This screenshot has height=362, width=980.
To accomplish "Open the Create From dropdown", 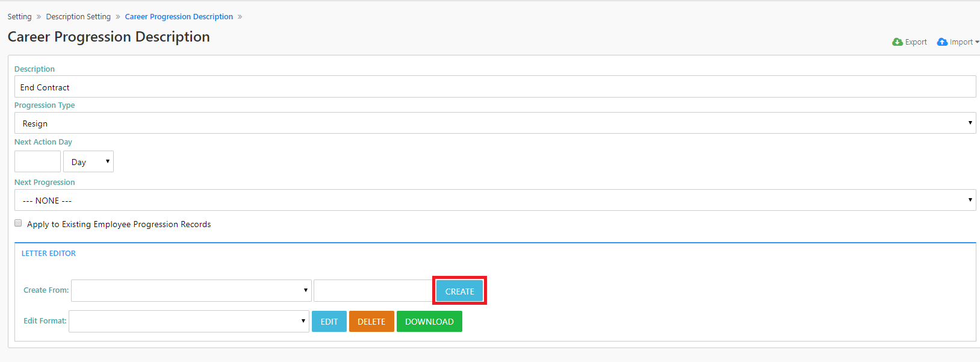I will (x=191, y=290).
